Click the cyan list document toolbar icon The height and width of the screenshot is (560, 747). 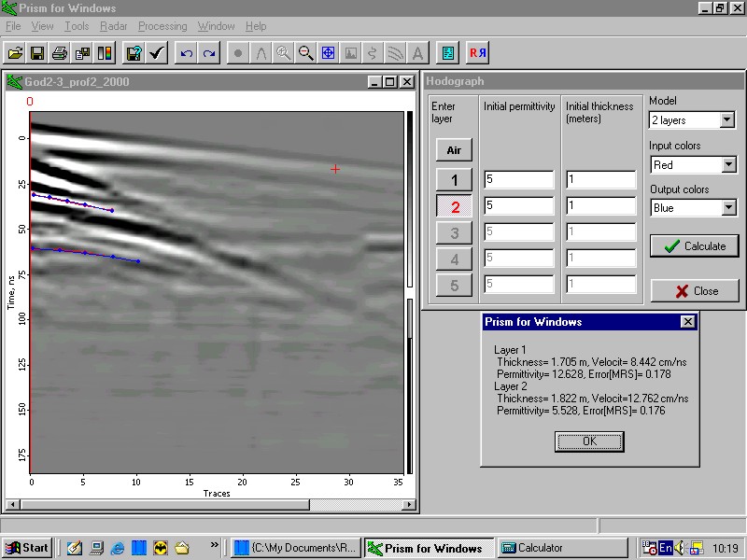tap(448, 53)
